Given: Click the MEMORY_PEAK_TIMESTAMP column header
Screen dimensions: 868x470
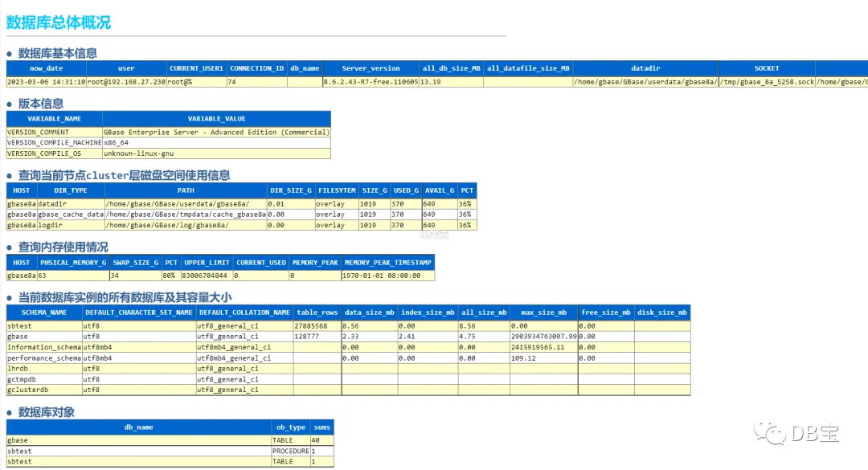Looking at the screenshot, I should pyautogui.click(x=387, y=263).
